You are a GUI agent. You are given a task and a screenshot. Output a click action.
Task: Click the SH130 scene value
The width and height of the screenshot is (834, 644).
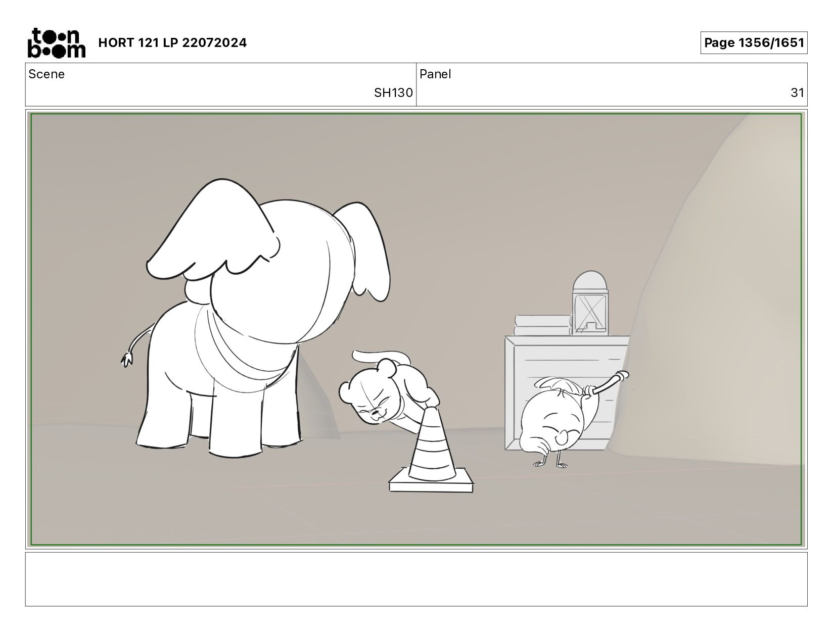coord(393,93)
